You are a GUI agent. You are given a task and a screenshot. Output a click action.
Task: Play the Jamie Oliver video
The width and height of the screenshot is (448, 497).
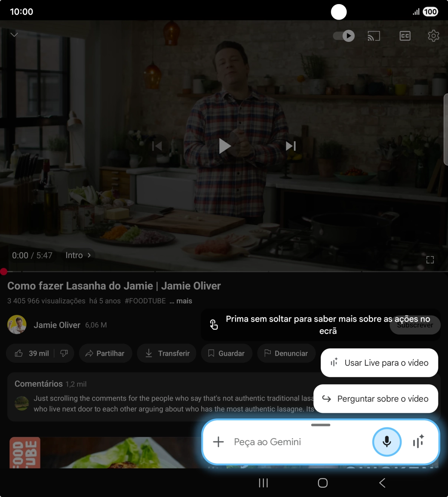click(224, 146)
